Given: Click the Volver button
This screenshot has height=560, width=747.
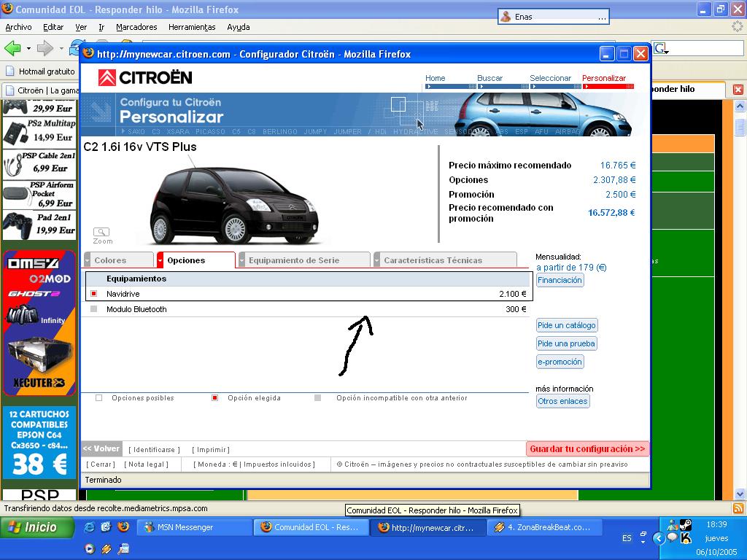Looking at the screenshot, I should (101, 448).
